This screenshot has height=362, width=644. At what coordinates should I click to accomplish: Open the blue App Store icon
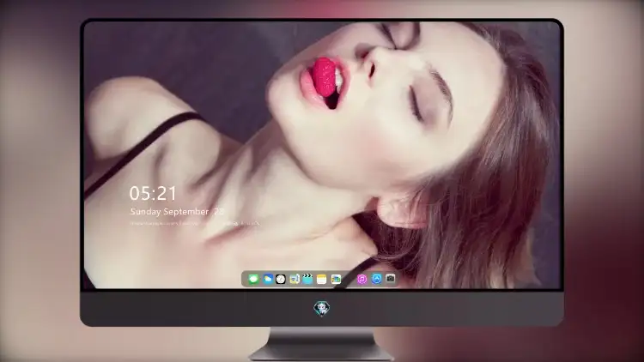click(377, 279)
